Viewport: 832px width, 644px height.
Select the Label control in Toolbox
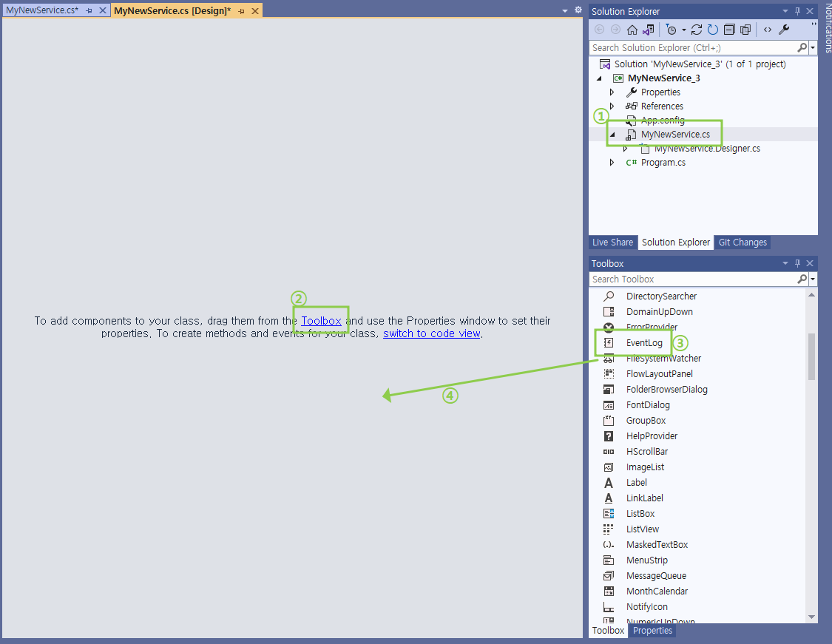pos(636,483)
